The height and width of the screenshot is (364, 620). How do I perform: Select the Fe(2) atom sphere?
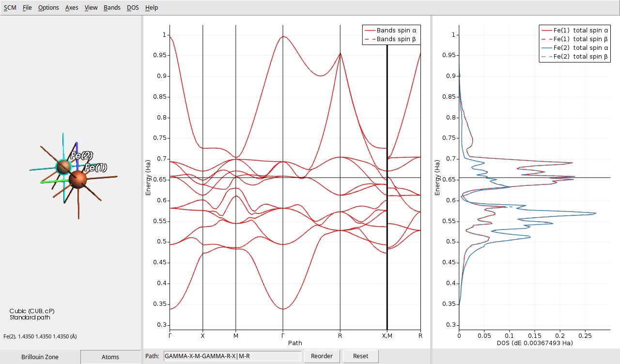[x=64, y=167]
